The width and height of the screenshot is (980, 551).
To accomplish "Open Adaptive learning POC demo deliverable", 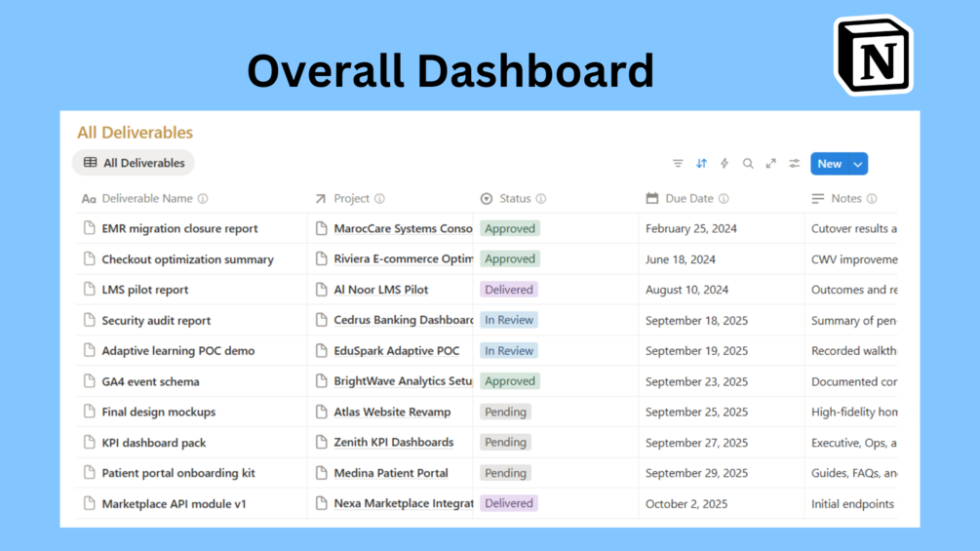I will [x=178, y=351].
